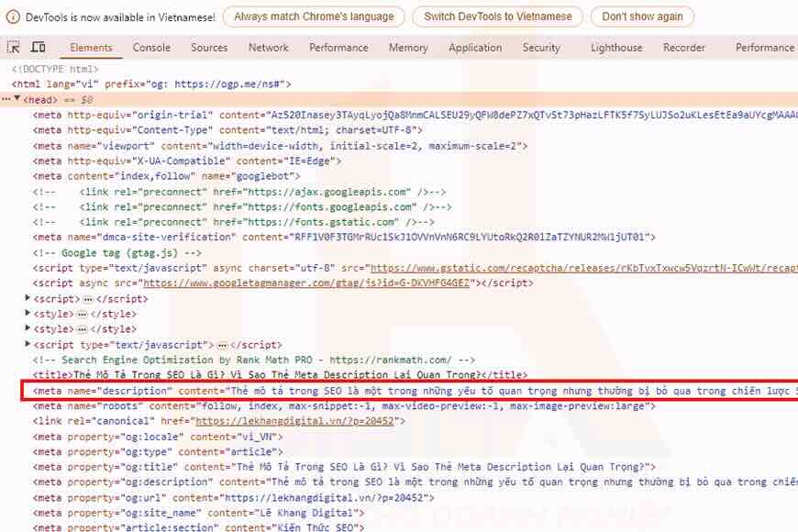
Task: Expand the second style node
Action: [x=28, y=329]
